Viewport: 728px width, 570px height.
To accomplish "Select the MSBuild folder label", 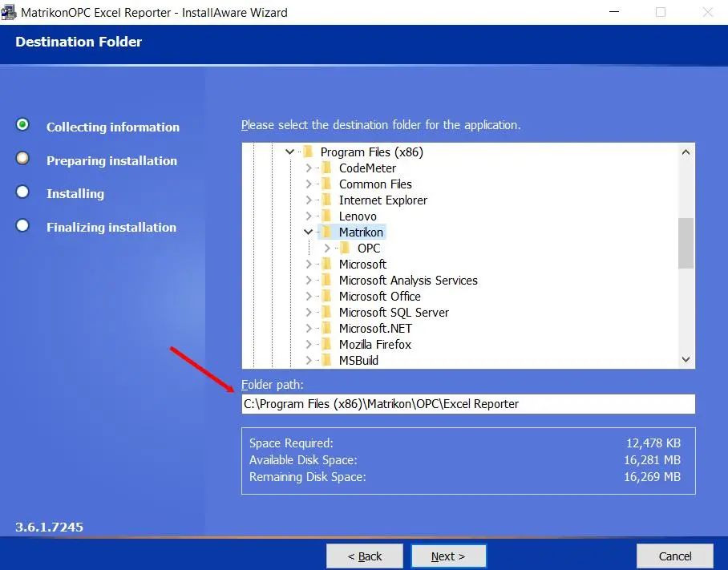I will coord(358,360).
